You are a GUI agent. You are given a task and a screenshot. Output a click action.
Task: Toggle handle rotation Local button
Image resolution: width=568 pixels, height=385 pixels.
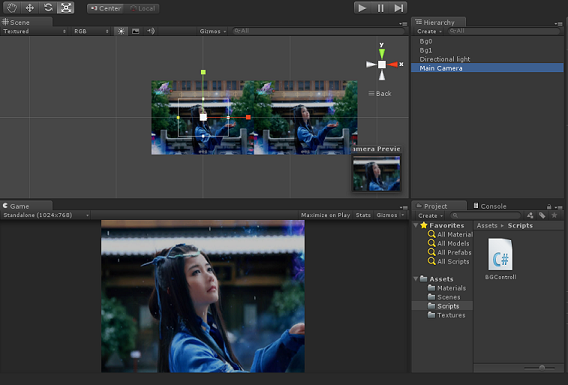point(142,8)
